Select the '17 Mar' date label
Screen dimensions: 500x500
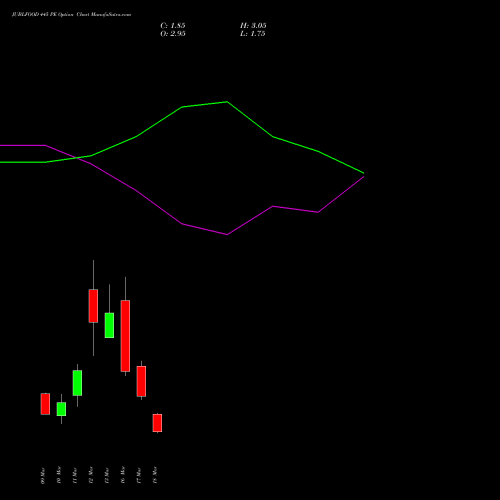point(139,475)
